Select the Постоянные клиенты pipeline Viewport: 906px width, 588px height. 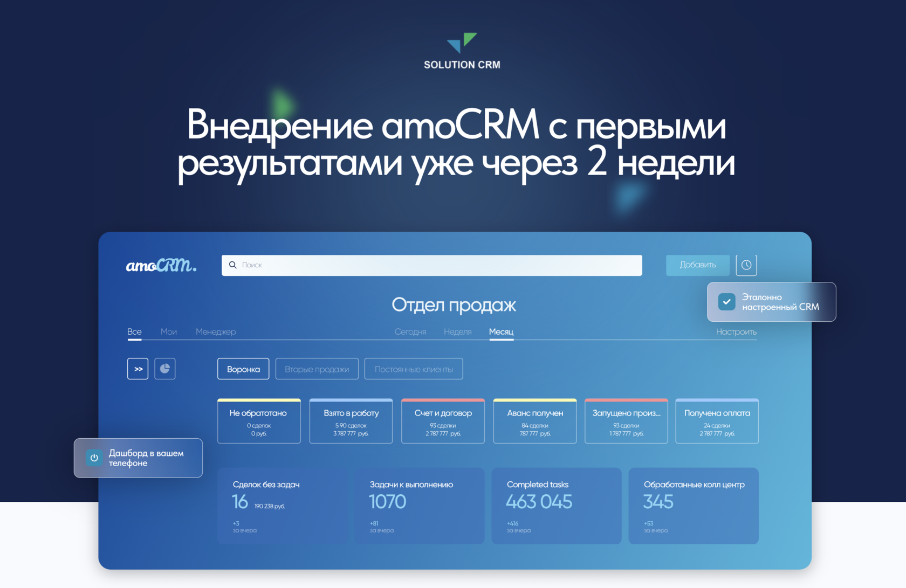pyautogui.click(x=414, y=369)
